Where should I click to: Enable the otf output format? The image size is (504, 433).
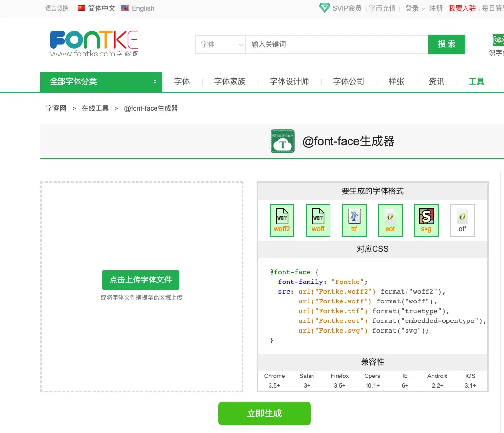(462, 220)
